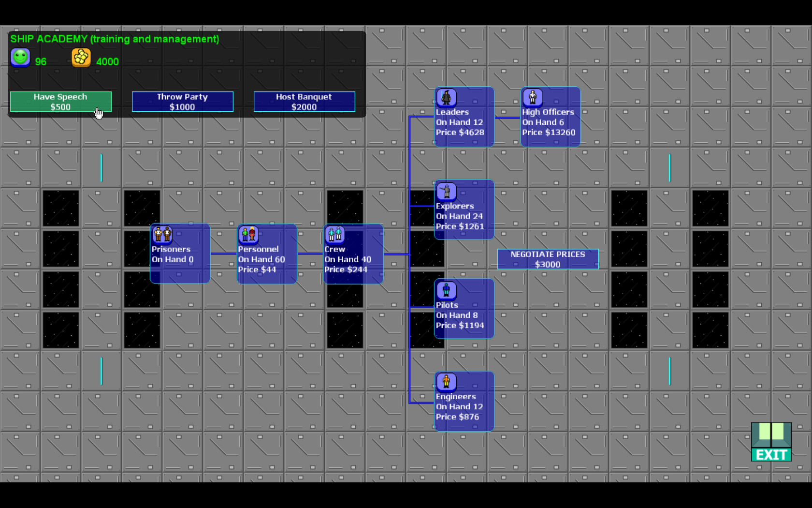812x508 pixels.
Task: Click the Crew icon
Action: [x=334, y=234]
